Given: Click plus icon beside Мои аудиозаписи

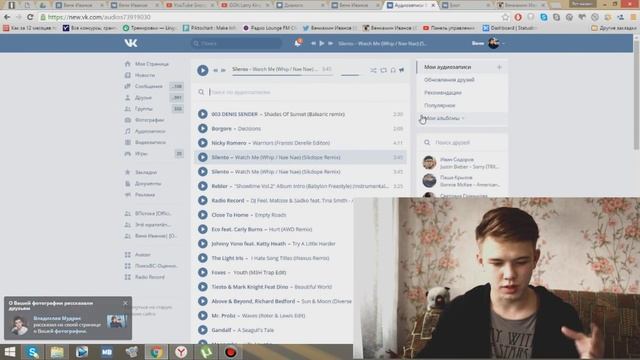Looking at the screenshot, I should [499, 67].
